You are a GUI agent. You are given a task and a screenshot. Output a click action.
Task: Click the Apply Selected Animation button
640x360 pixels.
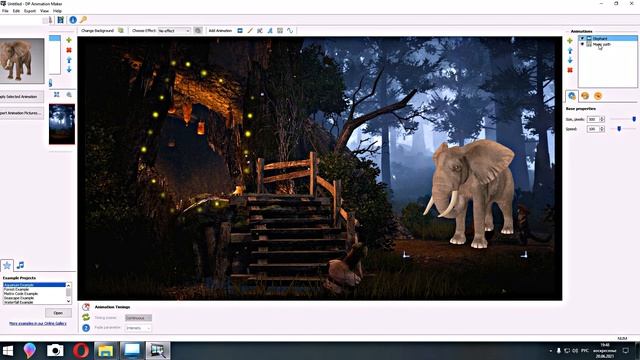click(21, 97)
